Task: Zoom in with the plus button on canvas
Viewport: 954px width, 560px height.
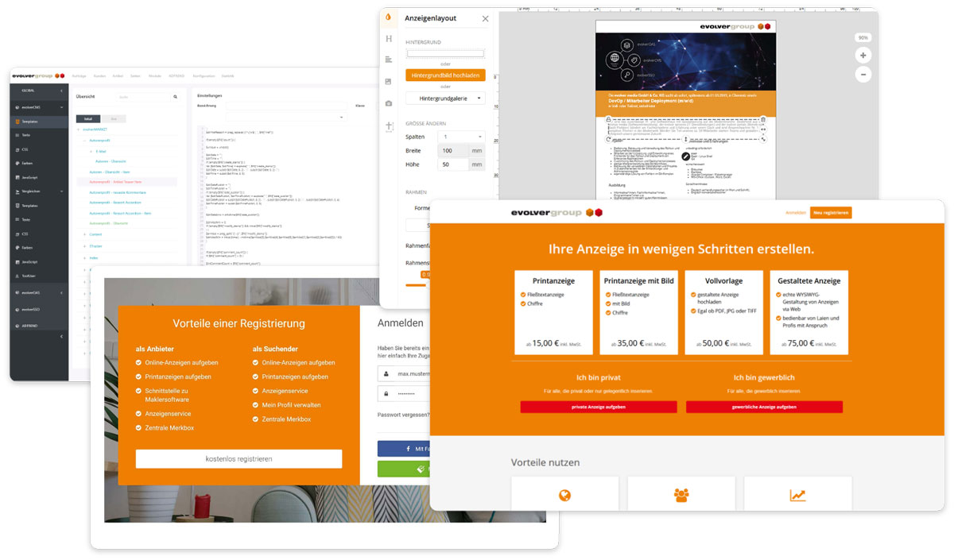Action: point(863,56)
